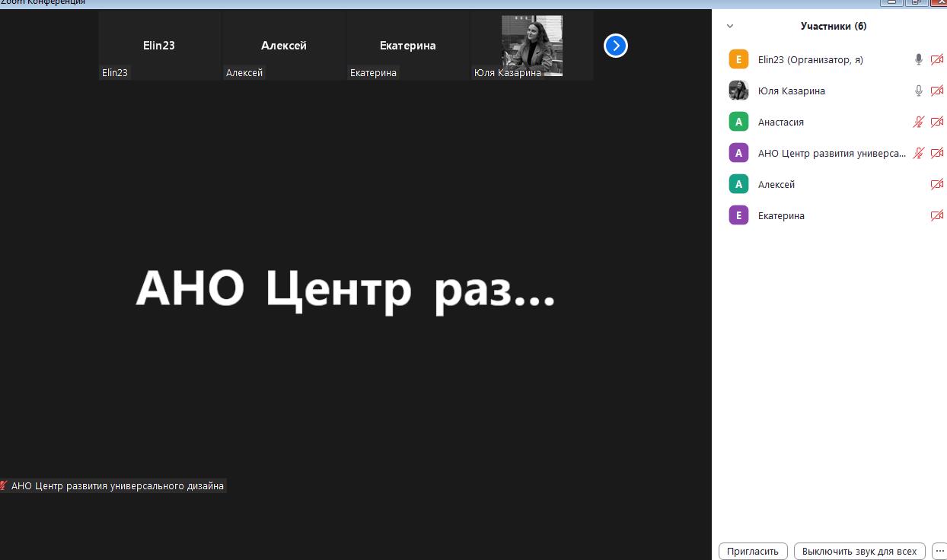947x560 pixels.
Task: Click large АНО Центр раз... speaker placeholder
Action: (x=346, y=289)
